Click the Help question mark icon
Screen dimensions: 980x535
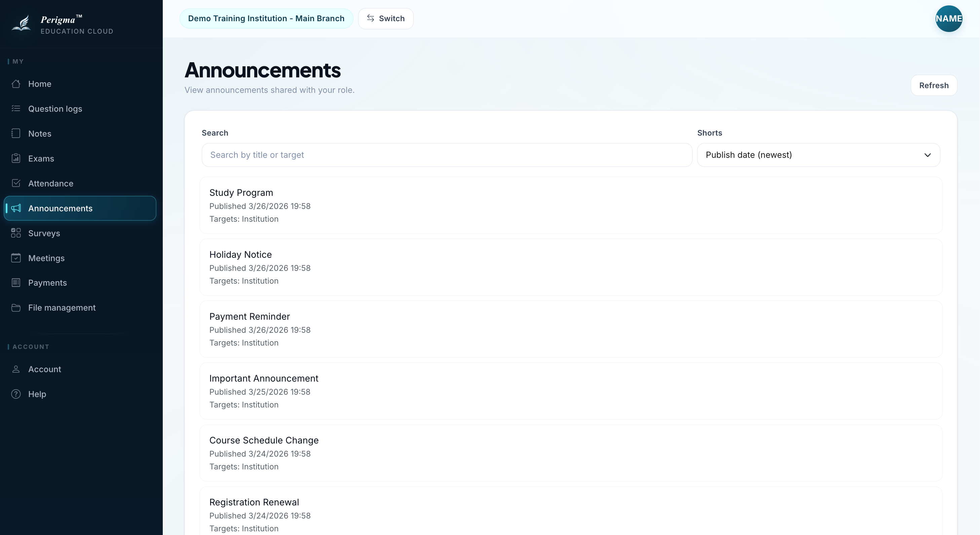[16, 394]
